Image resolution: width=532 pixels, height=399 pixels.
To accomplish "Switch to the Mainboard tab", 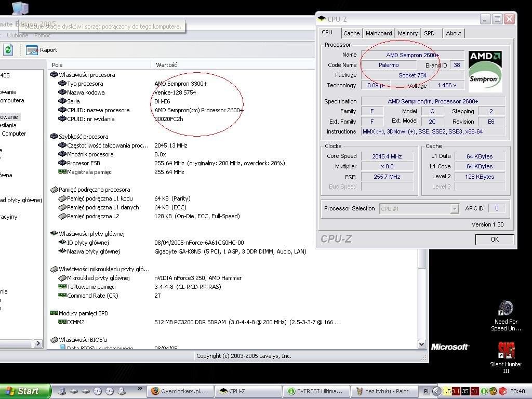I will click(379, 33).
